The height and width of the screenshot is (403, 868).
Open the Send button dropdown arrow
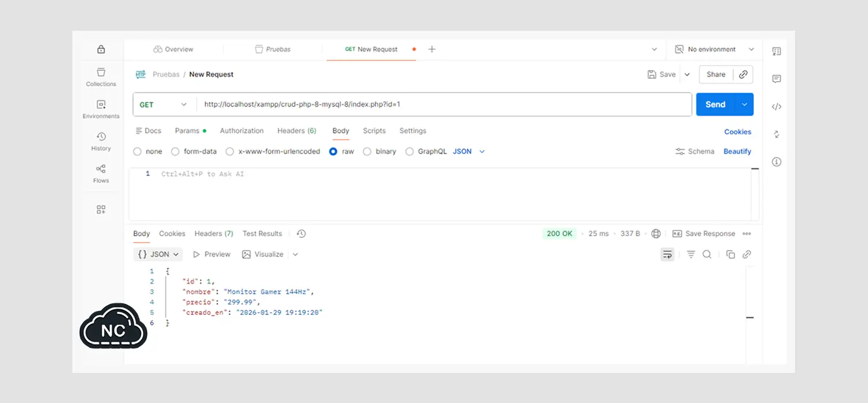(744, 105)
